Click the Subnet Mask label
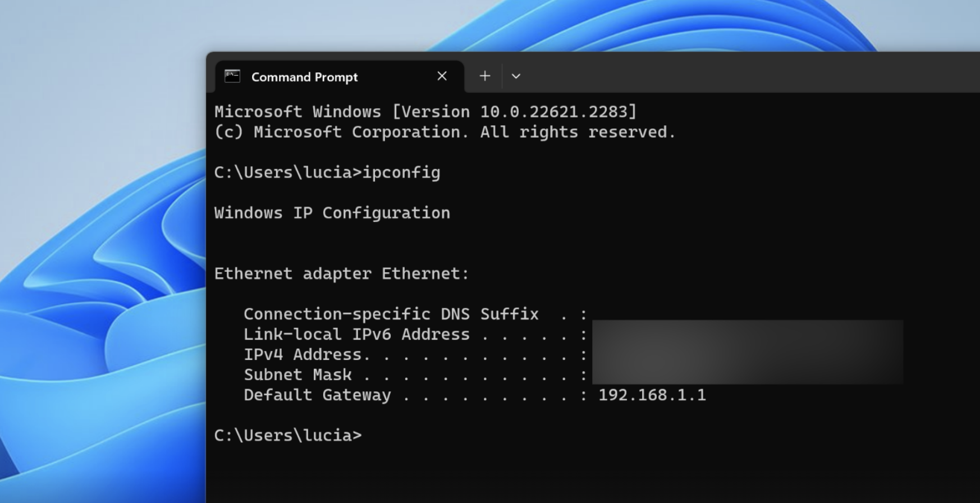 coord(297,374)
